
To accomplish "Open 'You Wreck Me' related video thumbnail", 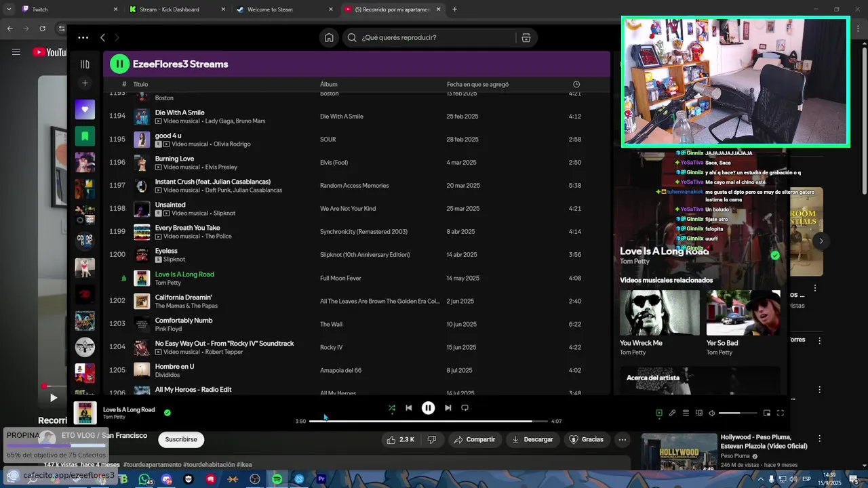I will click(x=660, y=312).
